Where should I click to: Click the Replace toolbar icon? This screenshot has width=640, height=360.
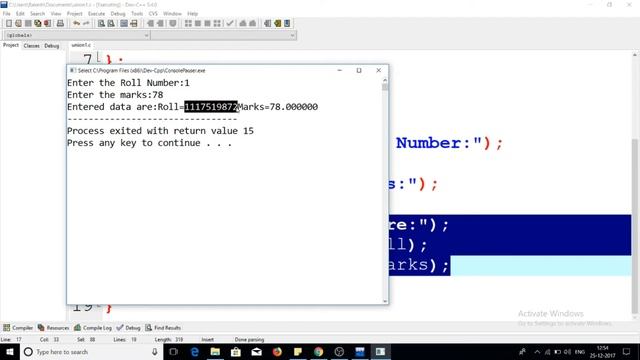pyautogui.click(x=111, y=24)
